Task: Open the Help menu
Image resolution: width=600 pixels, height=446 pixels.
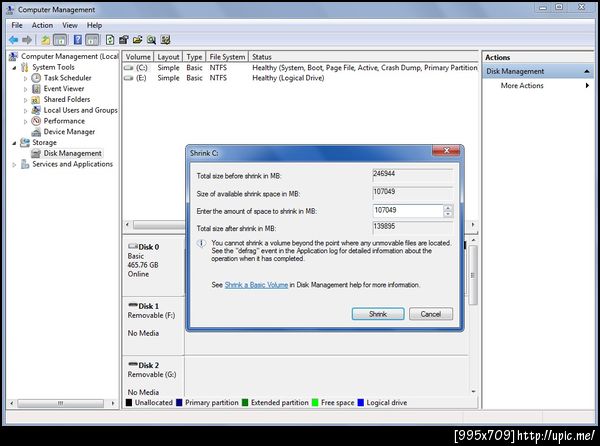Action: pyautogui.click(x=94, y=25)
